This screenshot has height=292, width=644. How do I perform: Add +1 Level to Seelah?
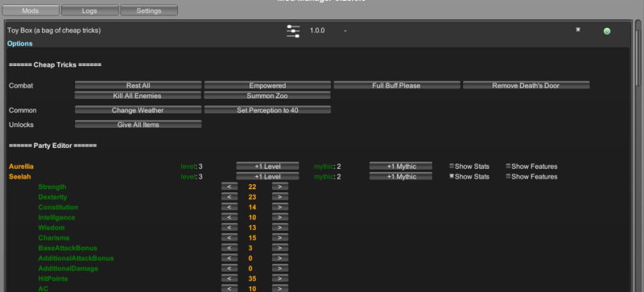[x=267, y=176]
